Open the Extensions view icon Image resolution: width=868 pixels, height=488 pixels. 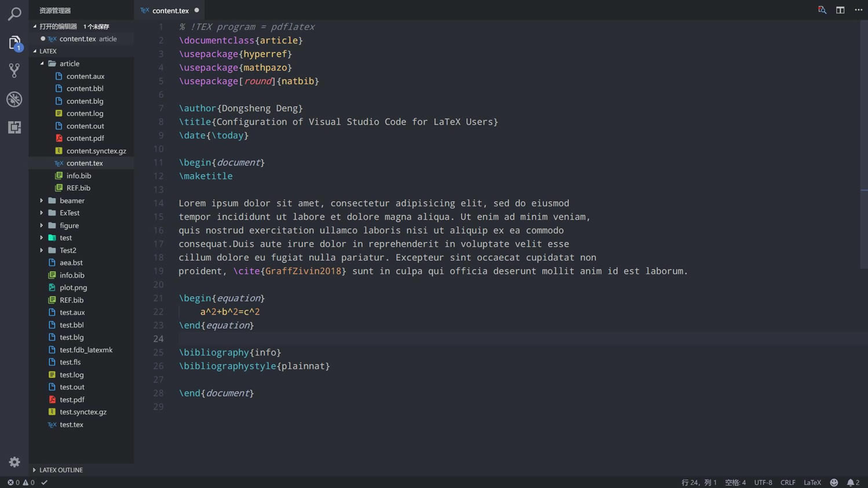pyautogui.click(x=14, y=127)
